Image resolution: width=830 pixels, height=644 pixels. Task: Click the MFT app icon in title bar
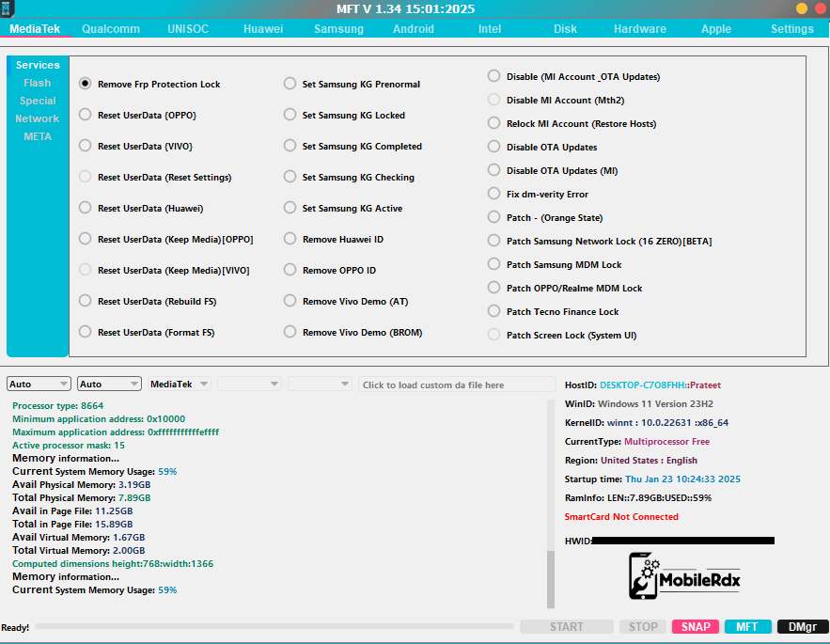pos(8,8)
